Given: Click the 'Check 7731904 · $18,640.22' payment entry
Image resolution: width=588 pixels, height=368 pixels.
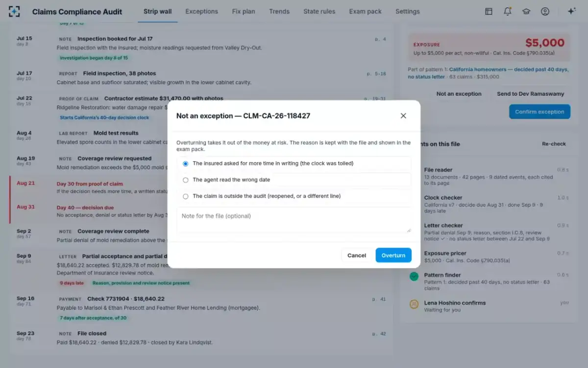Looking at the screenshot, I should [x=201, y=308].
